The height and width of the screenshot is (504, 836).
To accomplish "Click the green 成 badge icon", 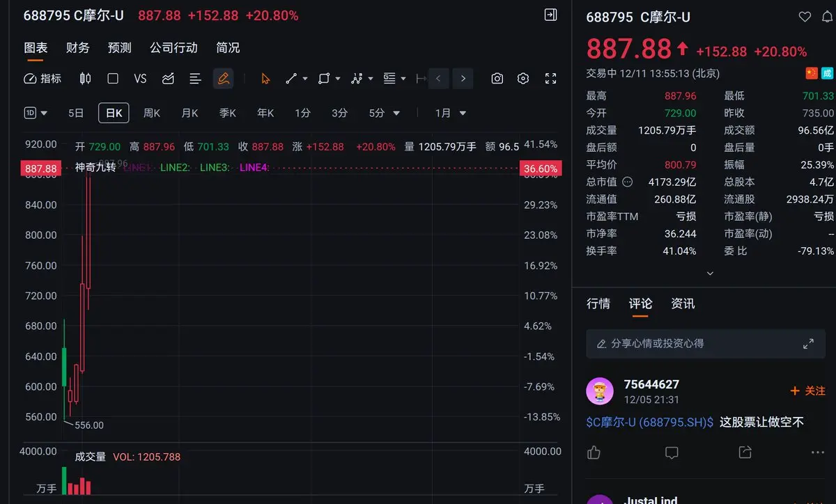I will [x=827, y=73].
